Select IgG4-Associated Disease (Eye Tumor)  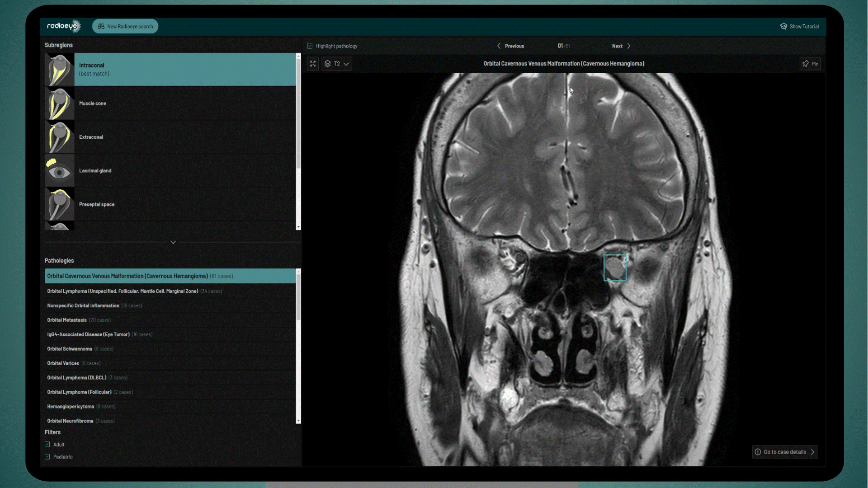pos(170,334)
